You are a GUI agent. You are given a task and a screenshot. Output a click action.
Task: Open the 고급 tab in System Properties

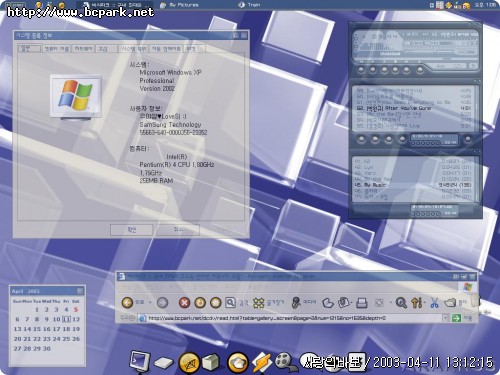[x=106, y=49]
